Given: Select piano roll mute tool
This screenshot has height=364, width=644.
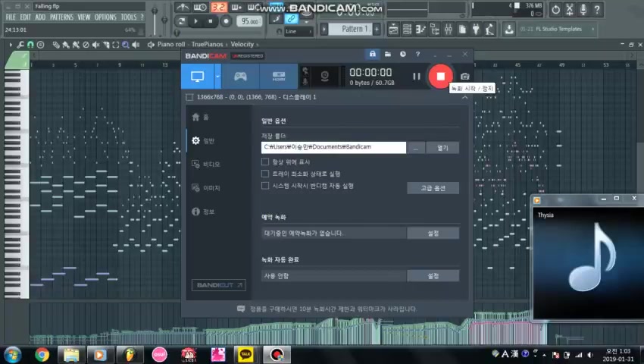Looking at the screenshot, I should tap(95, 45).
